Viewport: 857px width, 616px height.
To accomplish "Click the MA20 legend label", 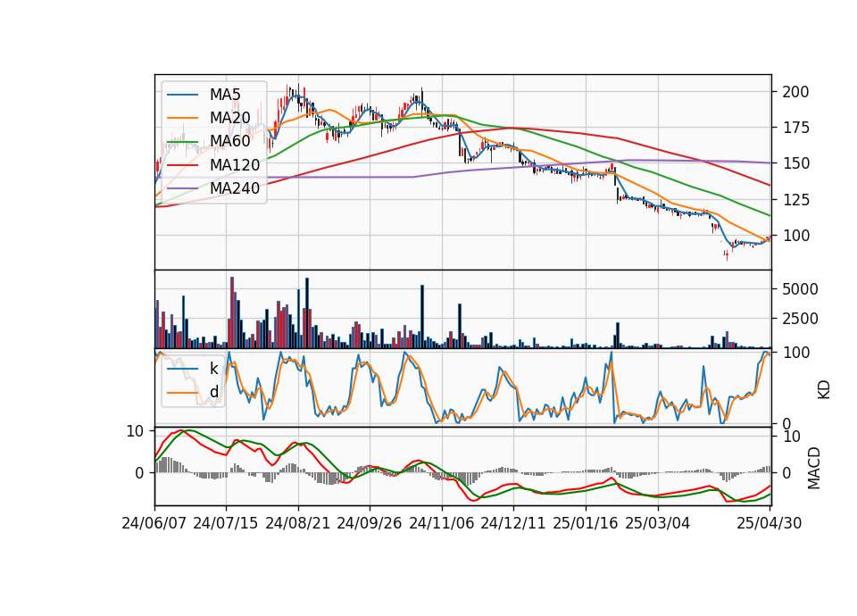I will pos(229,118).
